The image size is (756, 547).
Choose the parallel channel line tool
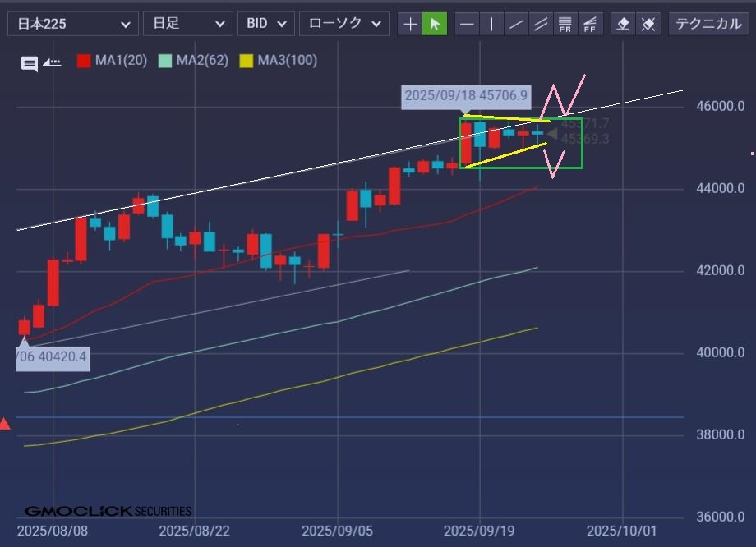coord(541,24)
